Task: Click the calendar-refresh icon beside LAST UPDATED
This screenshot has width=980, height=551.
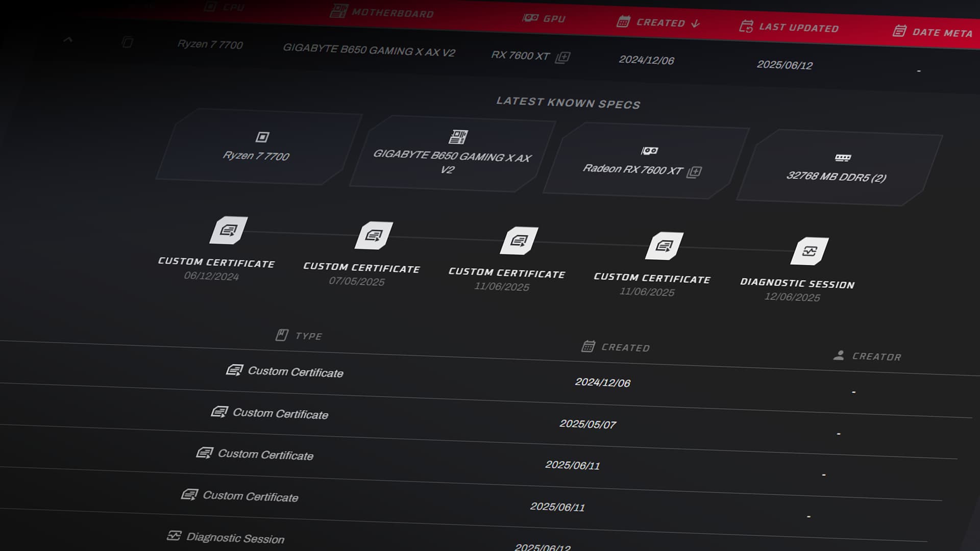Action: coord(746,26)
